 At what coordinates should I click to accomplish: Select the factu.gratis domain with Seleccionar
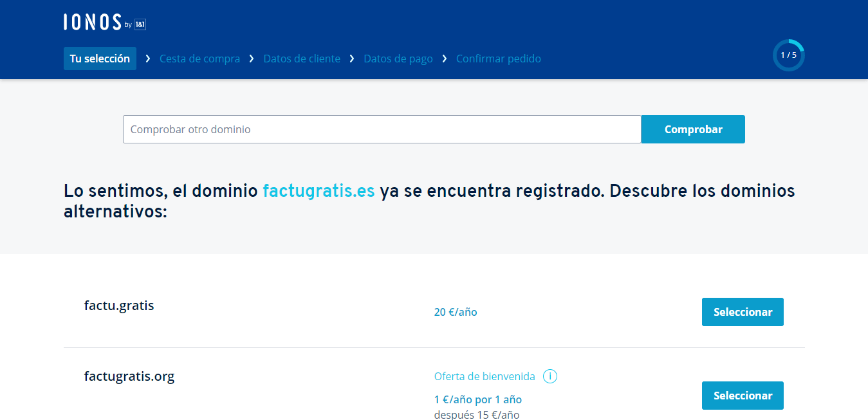coord(743,312)
